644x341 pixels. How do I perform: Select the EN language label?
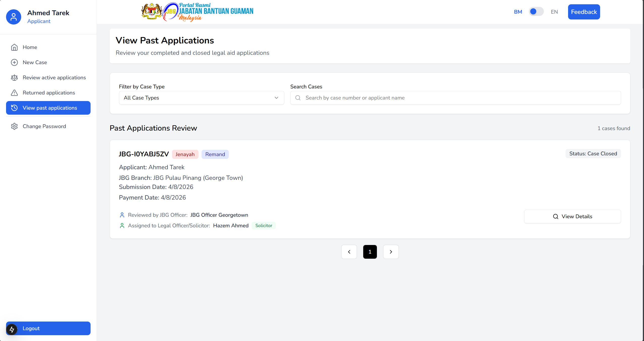click(554, 12)
